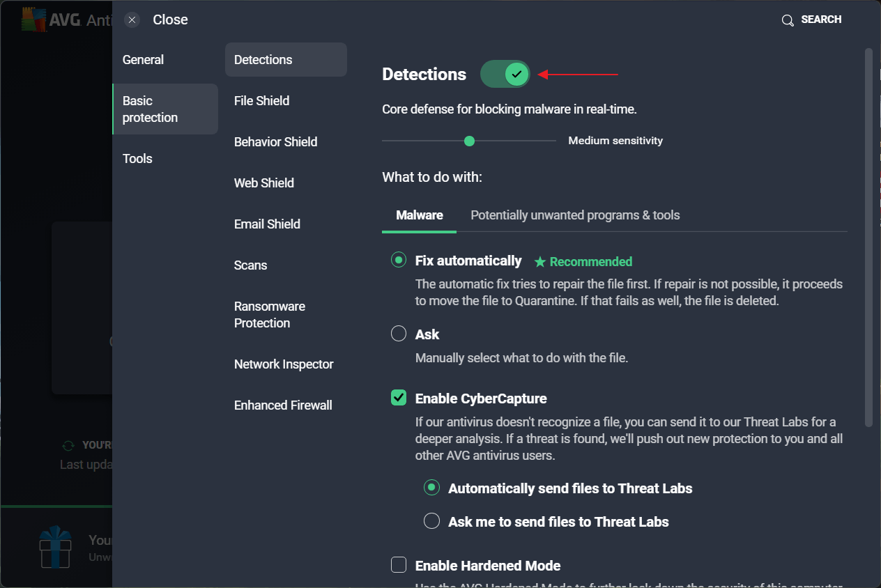Click the 'What to do with:' text
This screenshot has height=588, width=881.
coord(432,177)
